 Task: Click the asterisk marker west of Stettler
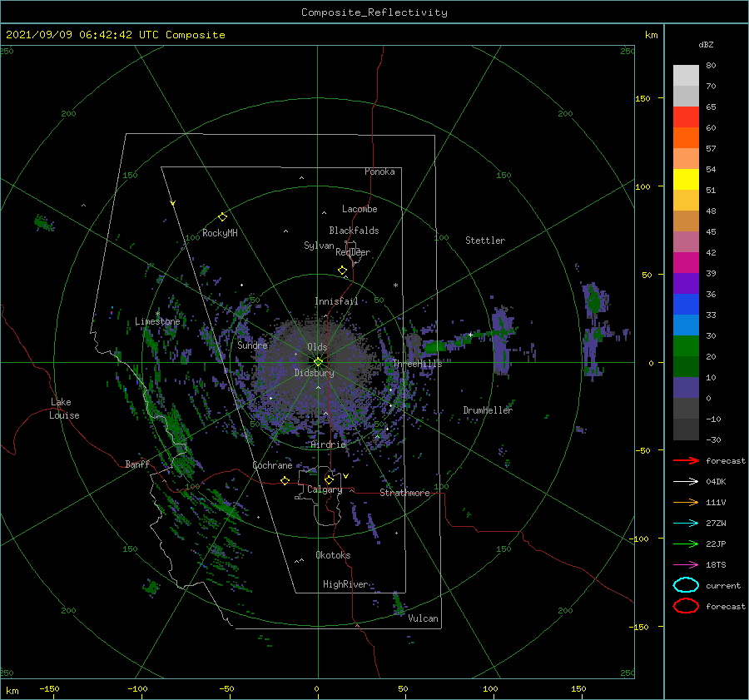(x=395, y=285)
